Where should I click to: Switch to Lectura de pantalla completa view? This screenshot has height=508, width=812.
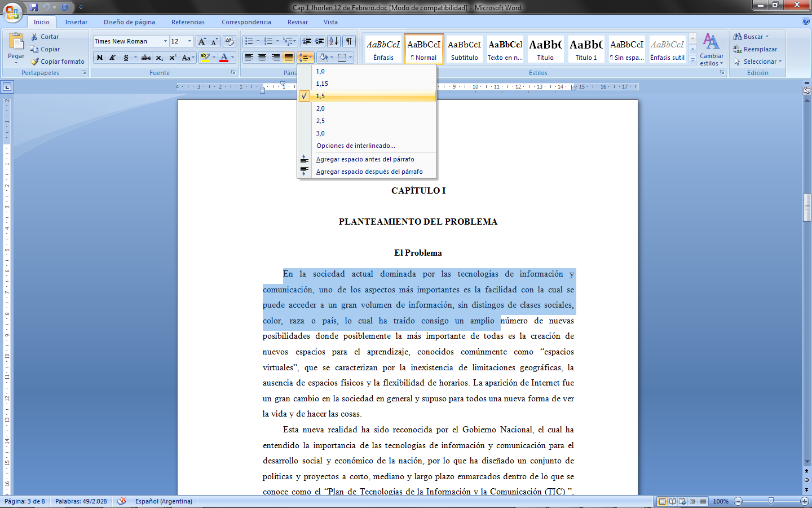[x=672, y=501]
